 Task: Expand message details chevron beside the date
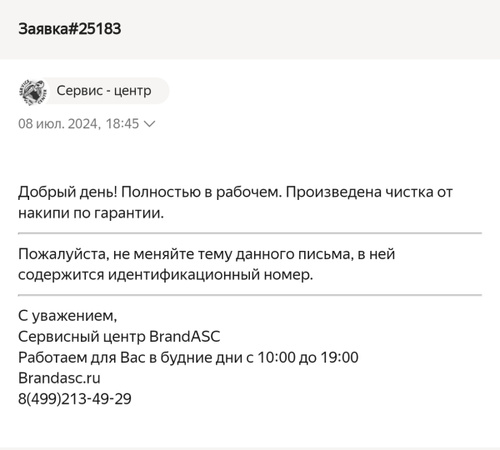[149, 124]
